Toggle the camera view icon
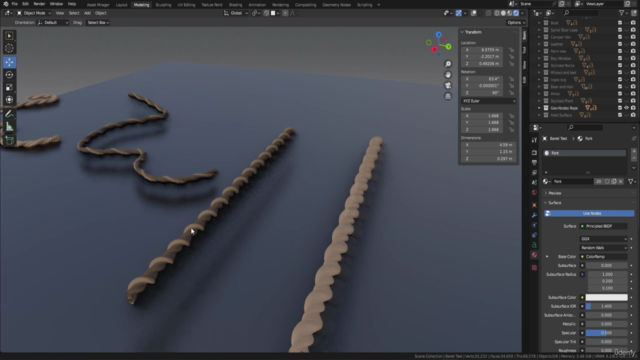This screenshot has width=640, height=360. (x=448, y=85)
